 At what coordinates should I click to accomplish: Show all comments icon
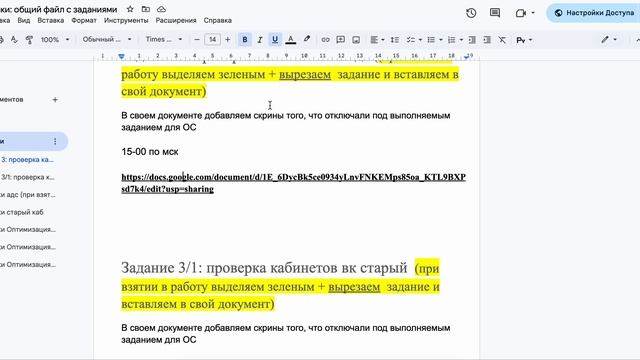tap(495, 13)
